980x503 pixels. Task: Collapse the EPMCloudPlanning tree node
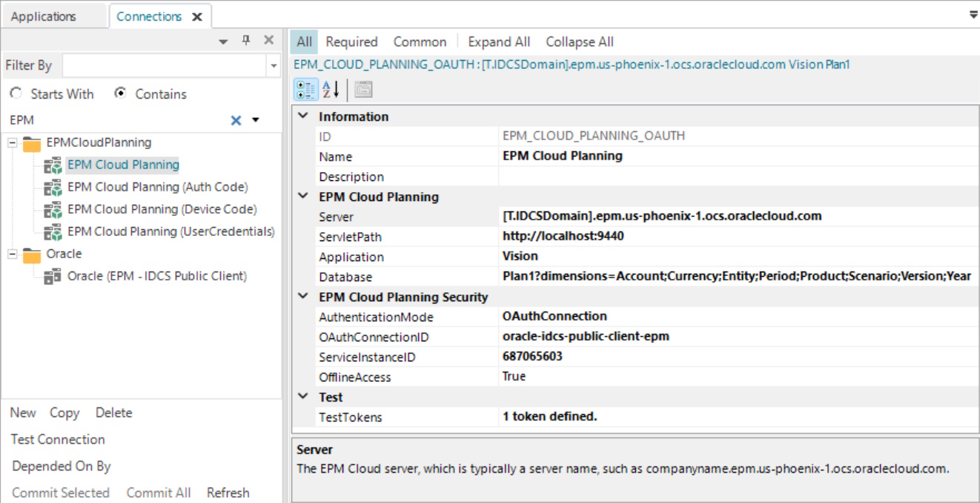12,142
